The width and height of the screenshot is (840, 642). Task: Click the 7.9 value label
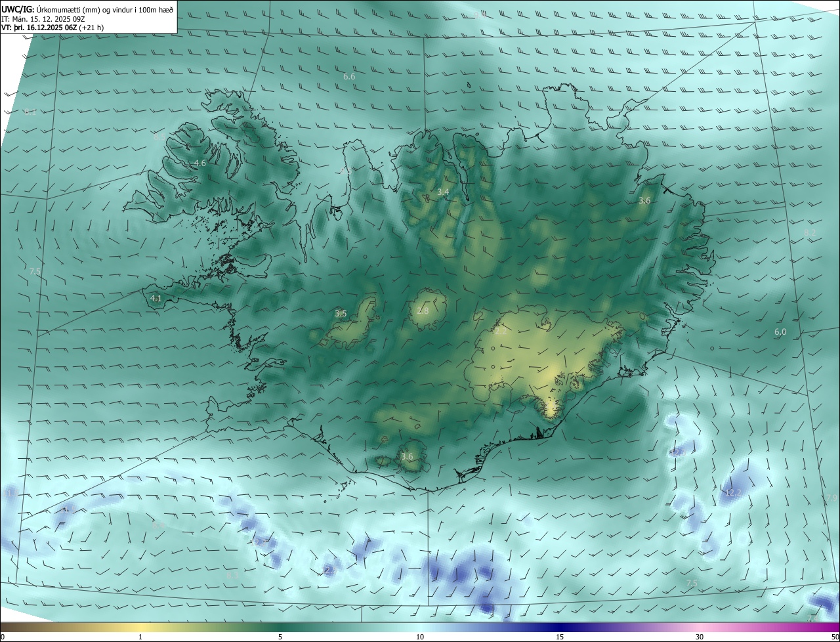(x=831, y=498)
